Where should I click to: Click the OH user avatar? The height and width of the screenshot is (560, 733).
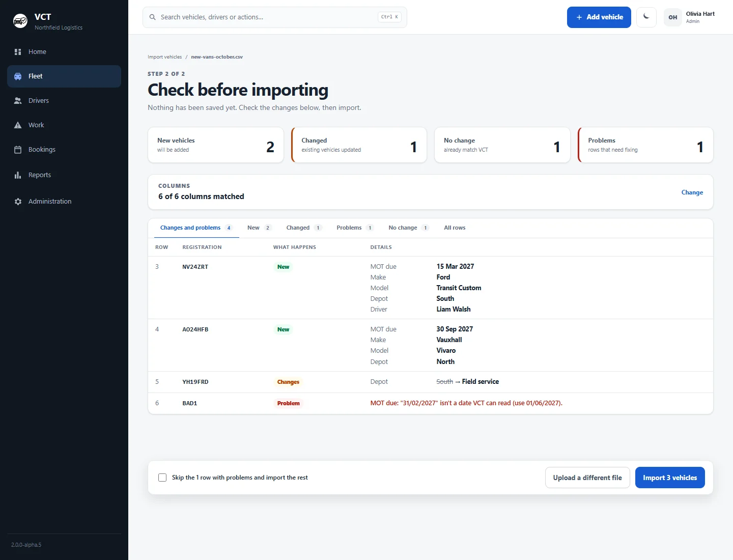tap(673, 17)
